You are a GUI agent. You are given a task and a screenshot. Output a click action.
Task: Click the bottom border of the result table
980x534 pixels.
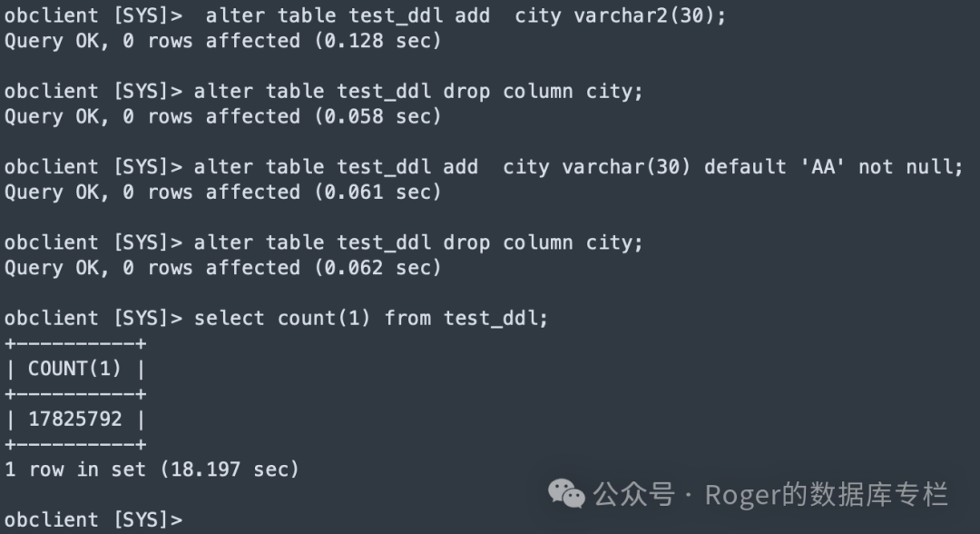point(75,445)
